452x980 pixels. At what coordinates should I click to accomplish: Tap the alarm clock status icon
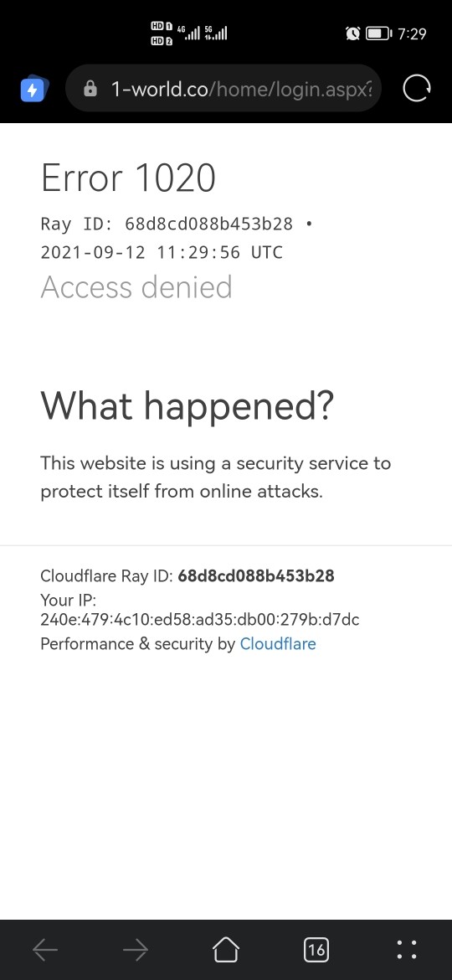pos(352,34)
